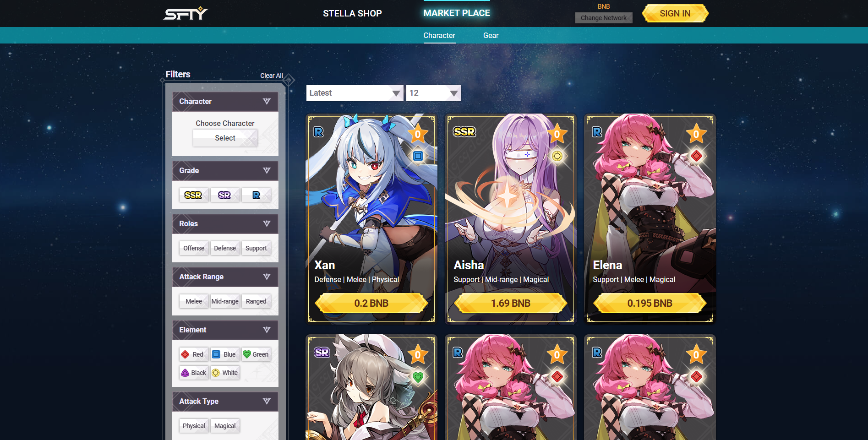Click the Sign In button
Image resolution: width=868 pixels, height=440 pixels.
point(675,13)
